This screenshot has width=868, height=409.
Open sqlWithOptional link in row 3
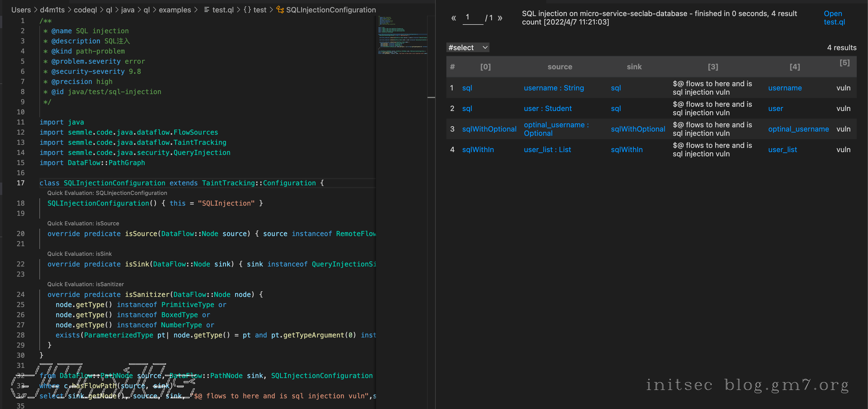point(489,129)
